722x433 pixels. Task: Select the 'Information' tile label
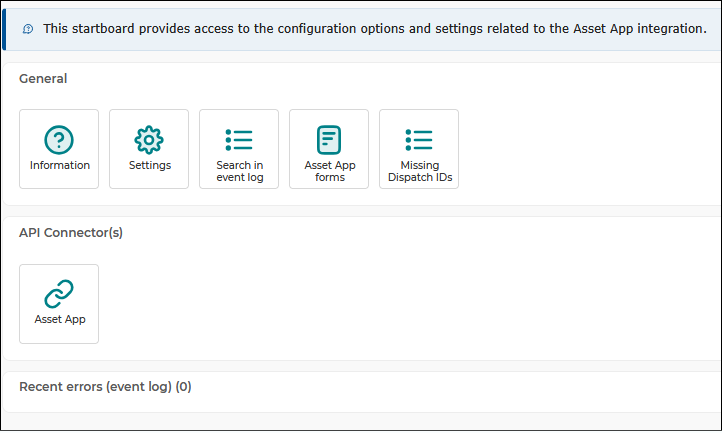click(x=60, y=165)
